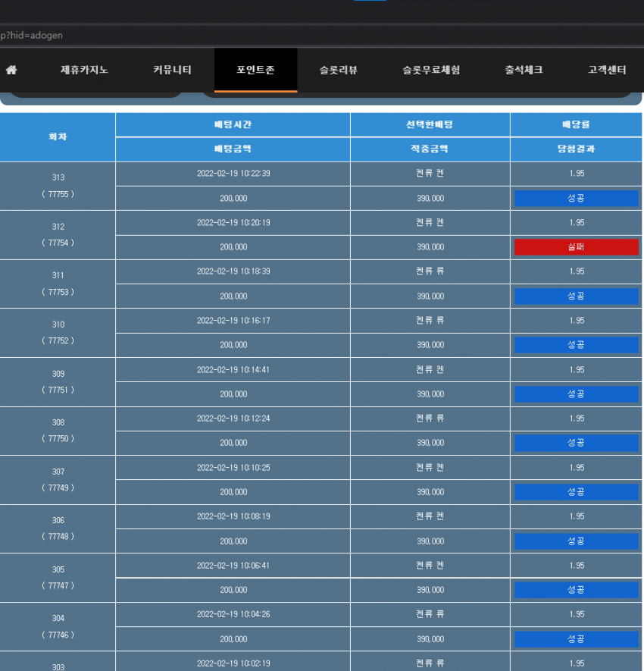Go to 슬롯리뷰 page
Viewport: 644px width, 671px height.
[339, 70]
